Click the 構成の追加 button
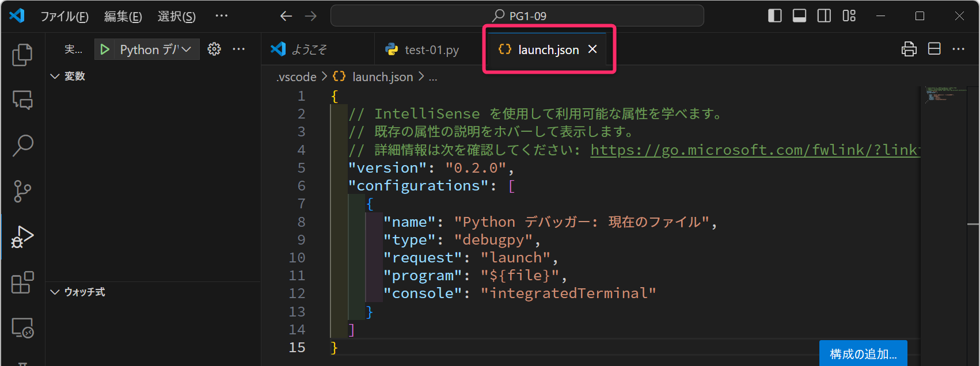 [x=863, y=354]
